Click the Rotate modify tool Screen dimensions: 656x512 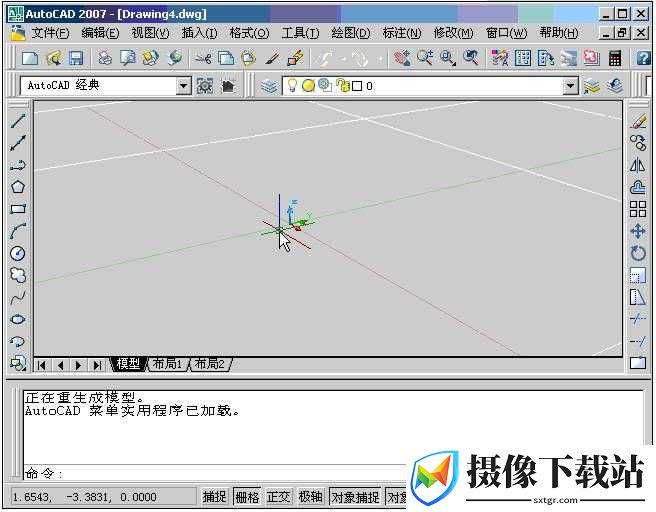point(638,253)
